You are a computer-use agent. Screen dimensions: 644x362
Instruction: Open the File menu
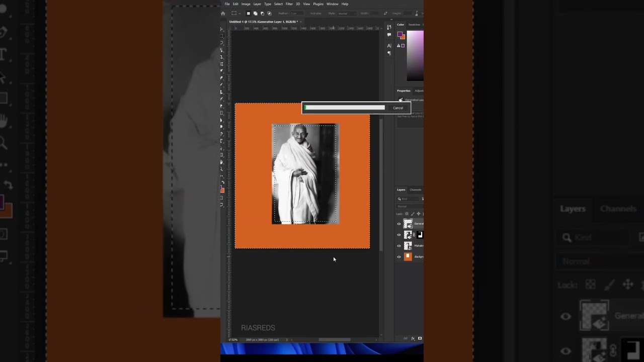click(227, 4)
